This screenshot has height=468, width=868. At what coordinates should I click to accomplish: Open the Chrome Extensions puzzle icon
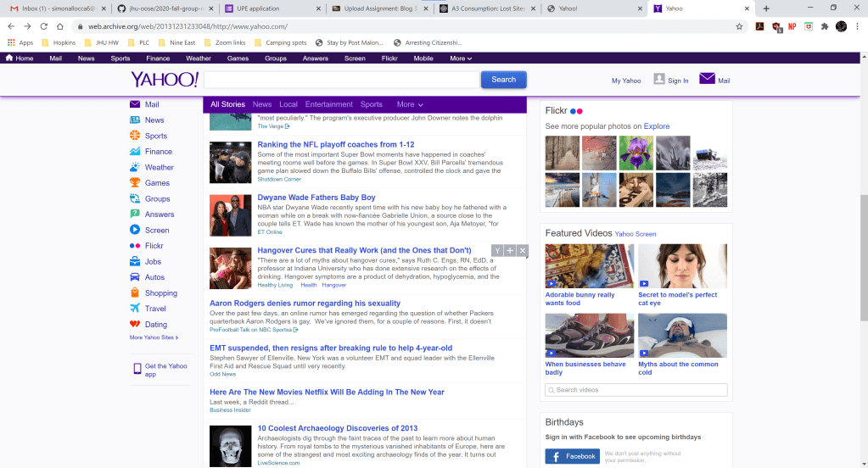pyautogui.click(x=823, y=26)
